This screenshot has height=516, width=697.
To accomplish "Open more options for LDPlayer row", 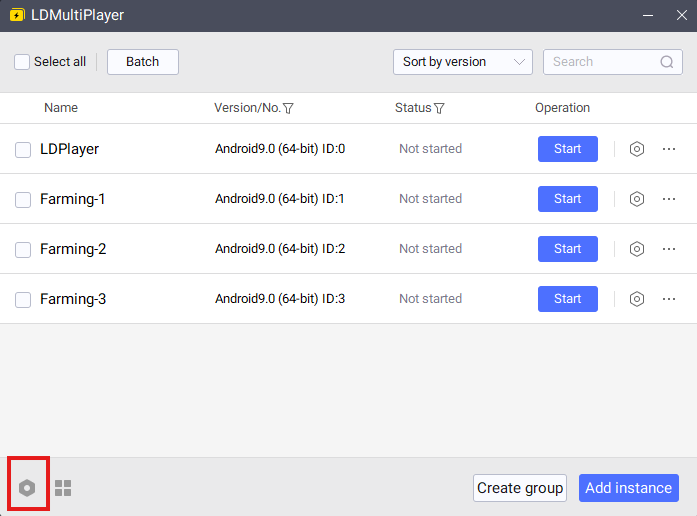I will coord(669,149).
